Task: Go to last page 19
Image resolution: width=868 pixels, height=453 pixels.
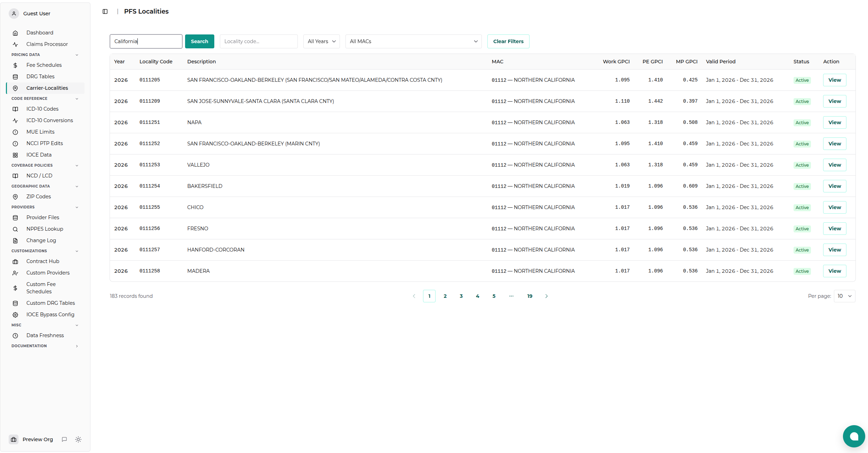Action: coord(529,296)
